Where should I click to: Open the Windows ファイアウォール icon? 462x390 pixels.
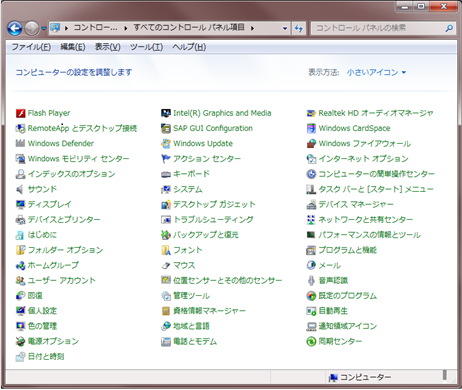tap(311, 144)
